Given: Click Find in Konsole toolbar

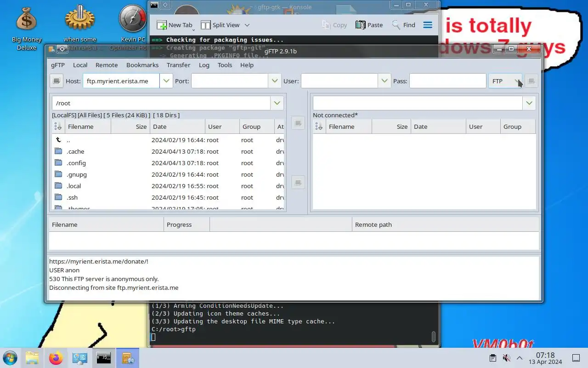Looking at the screenshot, I should tap(404, 25).
